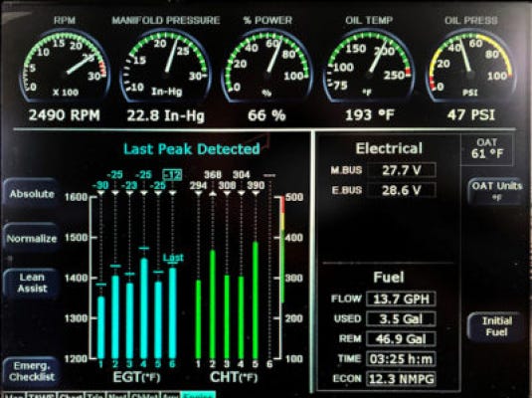Viewport: 532px width, 398px height.
Task: Click the CHT(°F) axis label
Action: (x=234, y=377)
